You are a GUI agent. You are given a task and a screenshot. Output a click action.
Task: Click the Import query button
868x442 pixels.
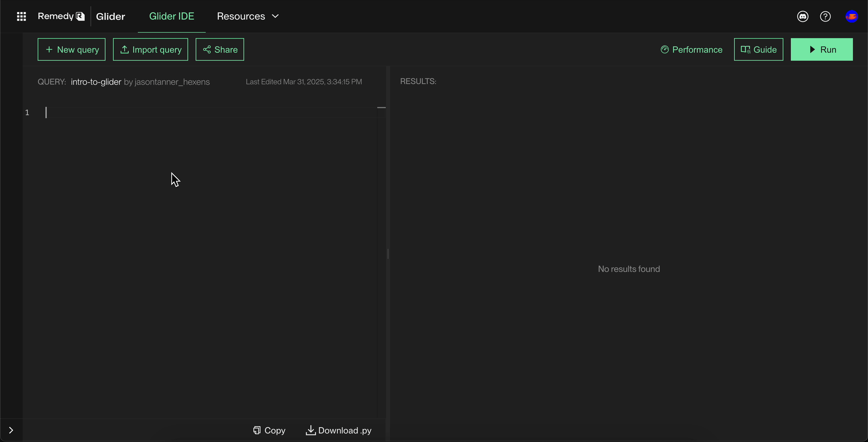tap(150, 49)
